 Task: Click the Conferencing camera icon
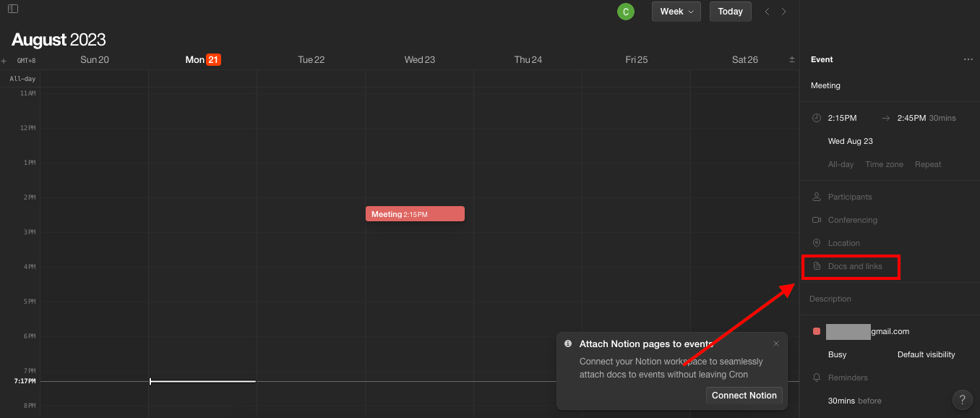pyautogui.click(x=817, y=220)
